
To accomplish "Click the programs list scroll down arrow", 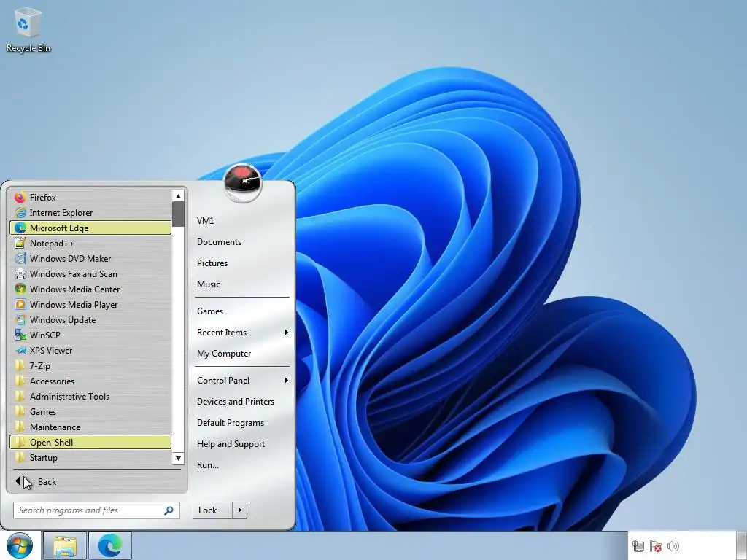I will coord(178,459).
